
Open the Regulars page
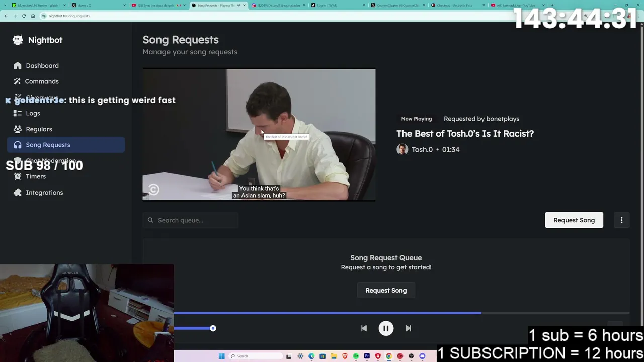[39, 129]
